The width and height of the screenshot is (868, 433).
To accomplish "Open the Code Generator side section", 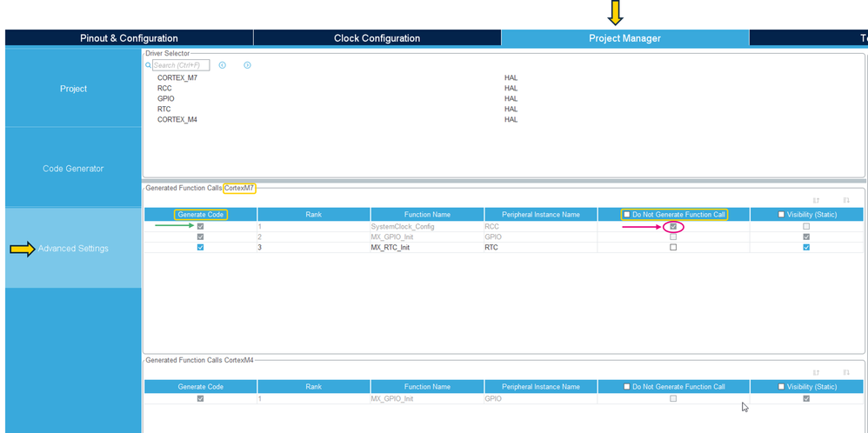I will (73, 169).
